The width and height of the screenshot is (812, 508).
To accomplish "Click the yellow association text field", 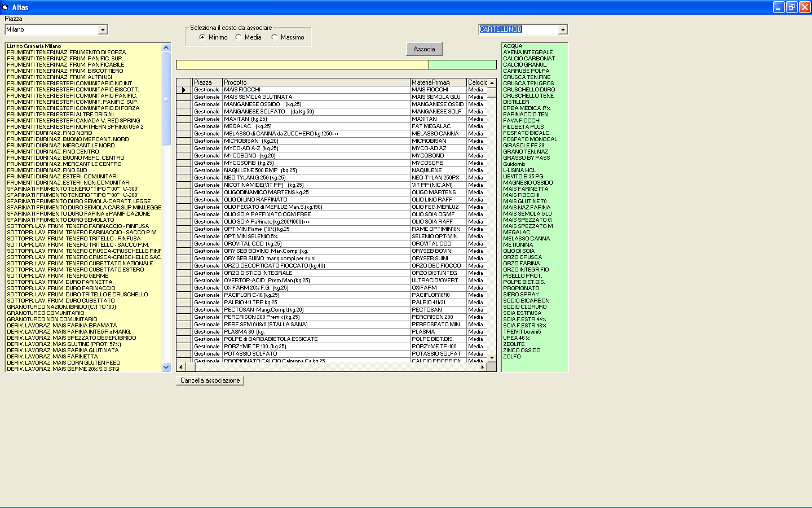I will coord(302,65).
